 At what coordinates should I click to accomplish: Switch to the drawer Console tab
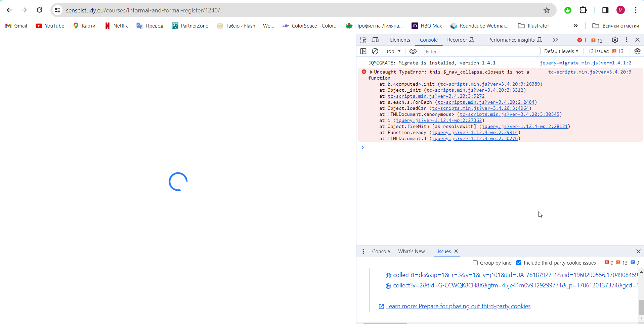coord(381,251)
